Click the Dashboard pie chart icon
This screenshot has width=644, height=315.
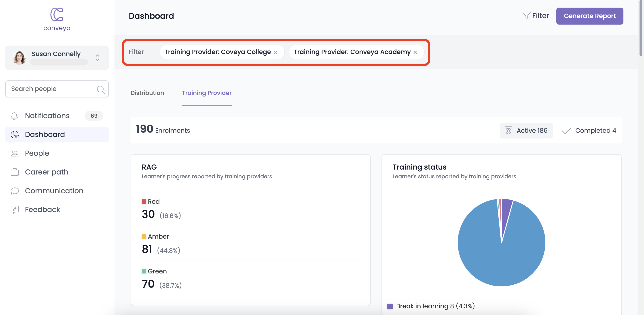(15, 134)
